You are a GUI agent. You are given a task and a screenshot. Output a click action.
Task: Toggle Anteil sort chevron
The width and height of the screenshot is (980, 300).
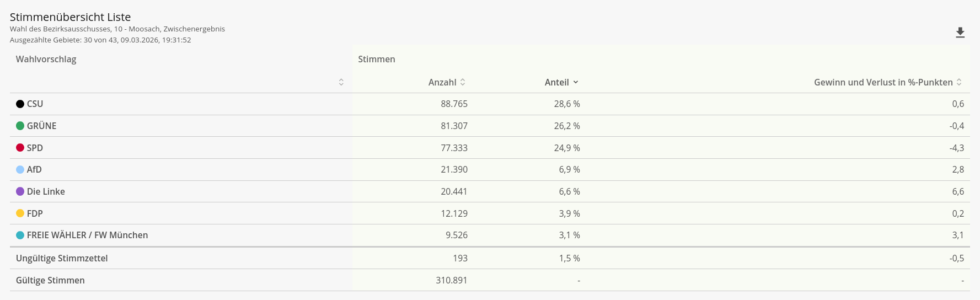pos(576,82)
